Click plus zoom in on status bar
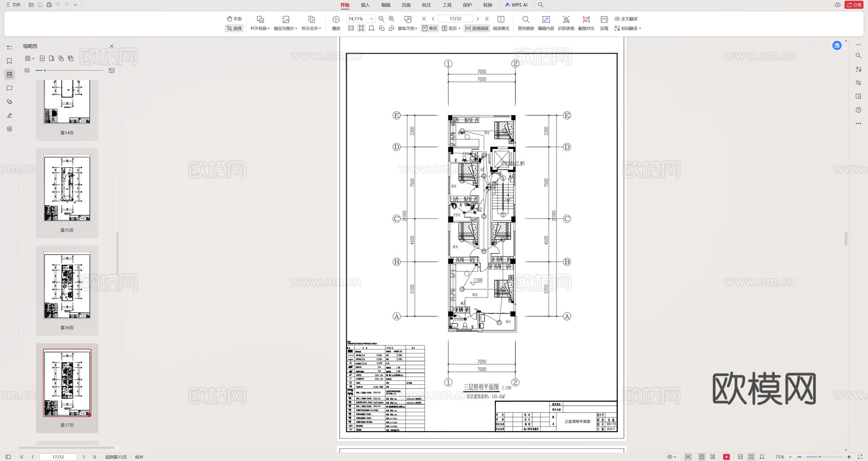The image size is (868, 461). [x=849, y=457]
